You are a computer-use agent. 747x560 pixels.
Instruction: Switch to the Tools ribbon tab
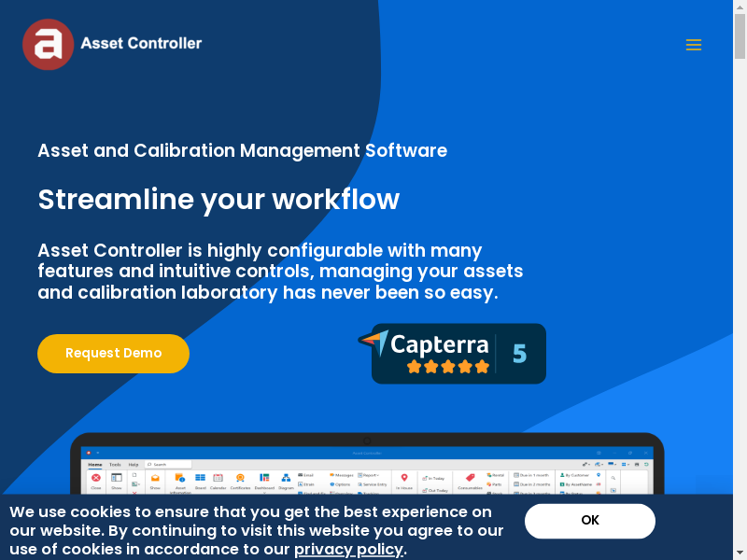click(115, 464)
